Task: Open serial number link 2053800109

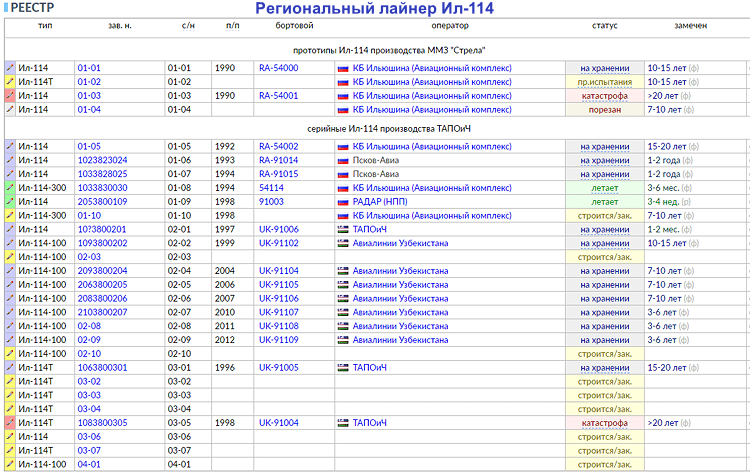Action: click(102, 202)
